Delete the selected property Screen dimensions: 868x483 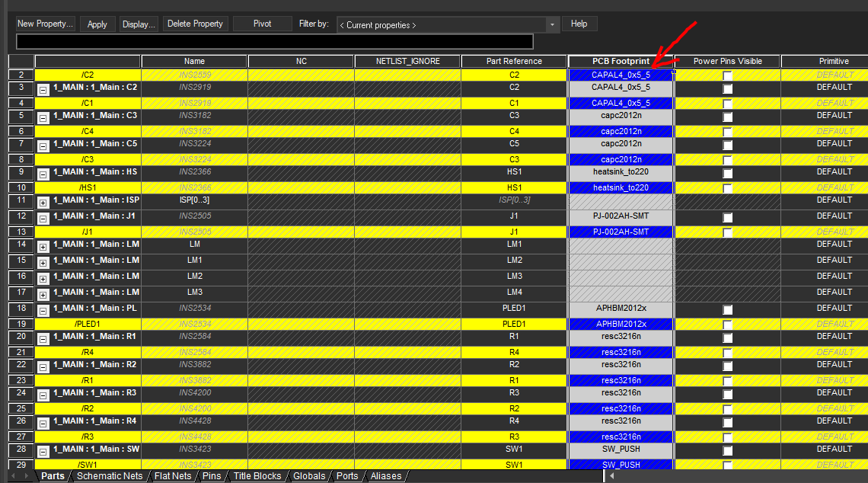coord(195,24)
